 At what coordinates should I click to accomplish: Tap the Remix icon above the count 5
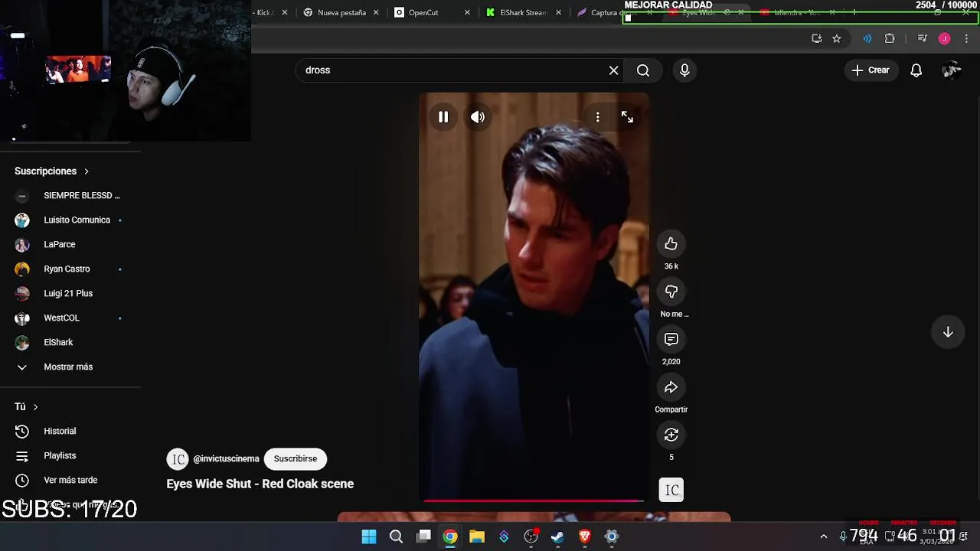(x=671, y=435)
